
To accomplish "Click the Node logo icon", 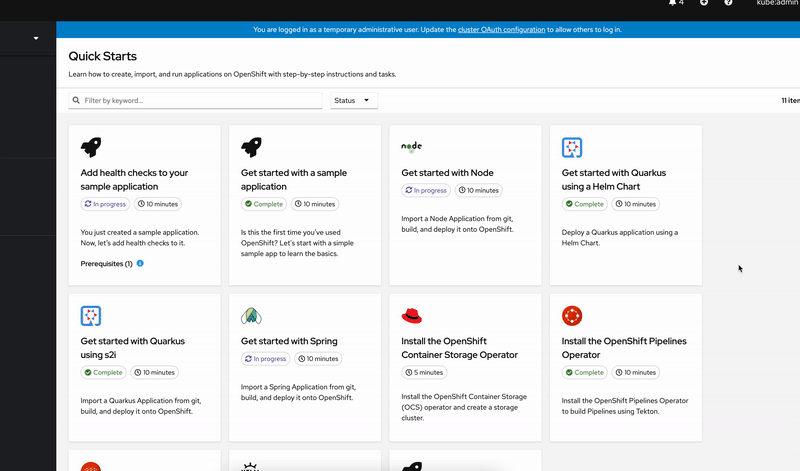I will tap(411, 147).
